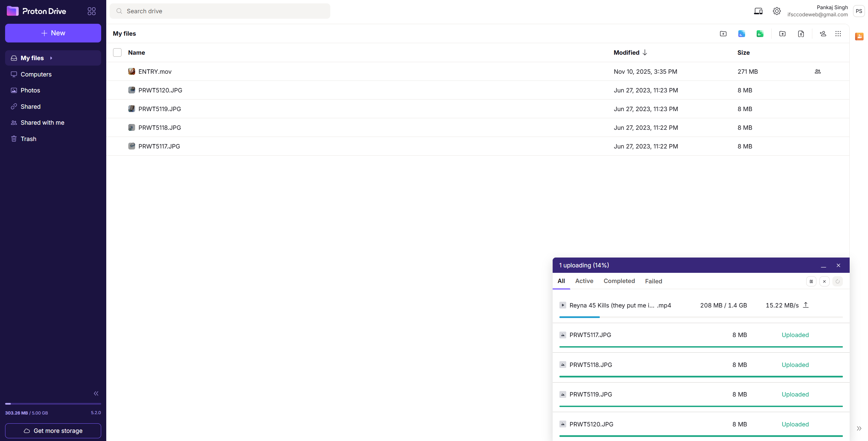Open the Proton apps switcher grid
Viewport: 868px width, 441px height.
coord(91,11)
